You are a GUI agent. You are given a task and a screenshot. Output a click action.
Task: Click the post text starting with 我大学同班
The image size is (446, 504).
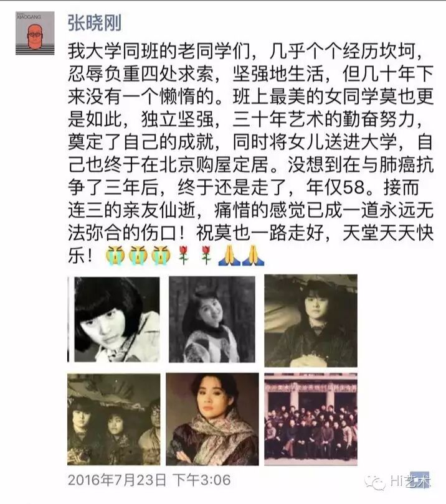250,152
